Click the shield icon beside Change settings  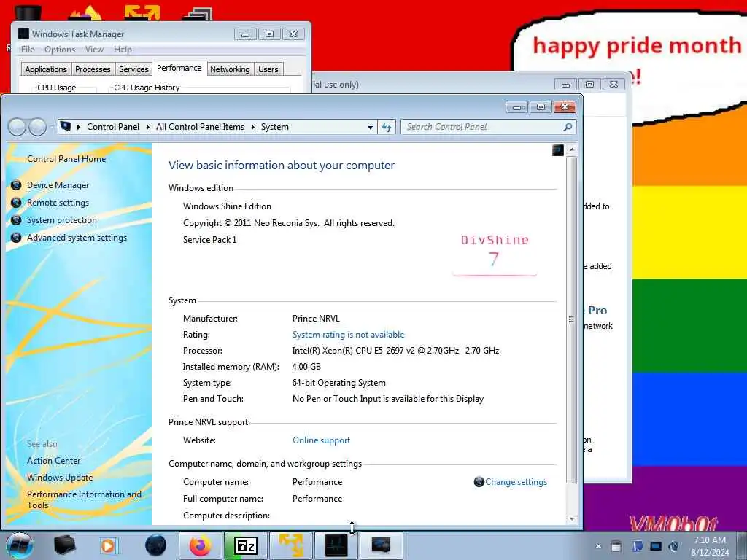point(479,482)
